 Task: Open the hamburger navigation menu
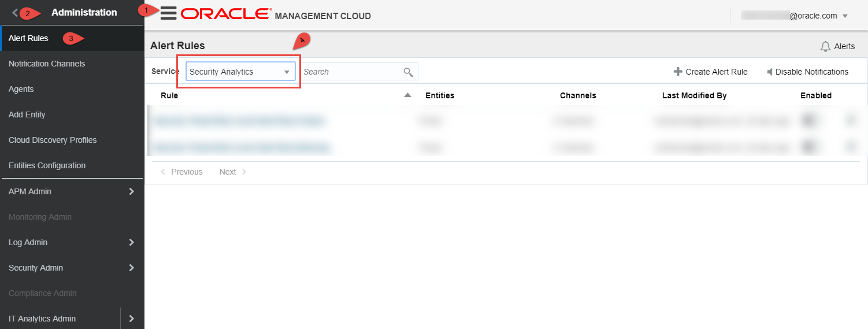point(168,13)
